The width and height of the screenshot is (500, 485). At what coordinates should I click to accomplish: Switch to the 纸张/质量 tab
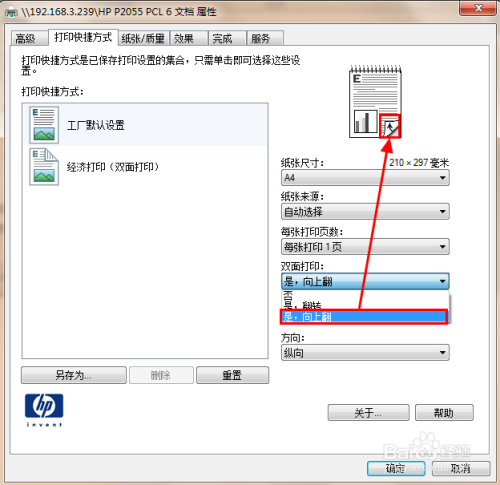pos(143,38)
